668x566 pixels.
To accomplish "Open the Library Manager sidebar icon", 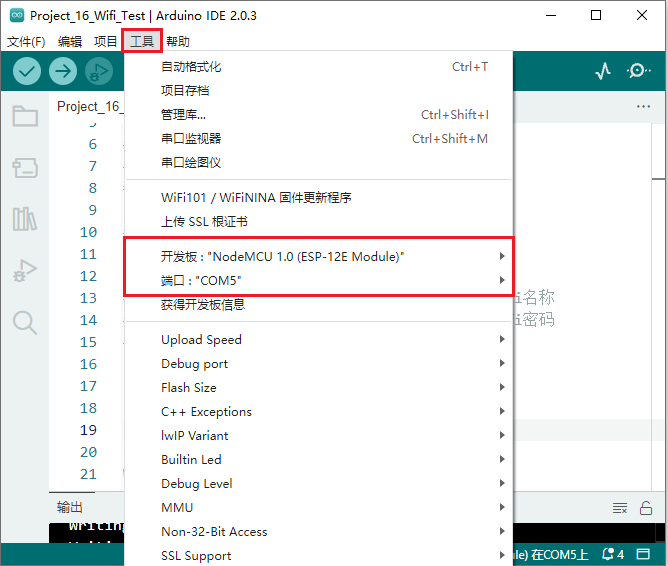I will pos(25,219).
